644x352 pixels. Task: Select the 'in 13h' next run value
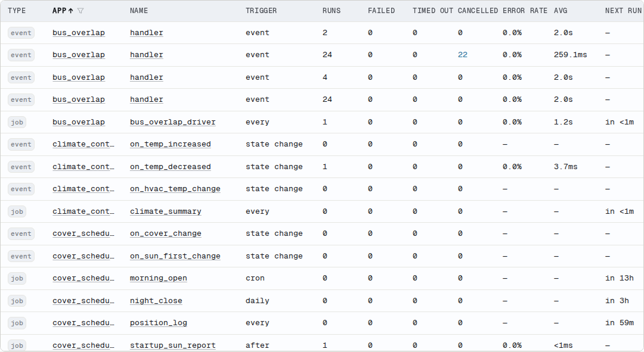pyautogui.click(x=620, y=279)
